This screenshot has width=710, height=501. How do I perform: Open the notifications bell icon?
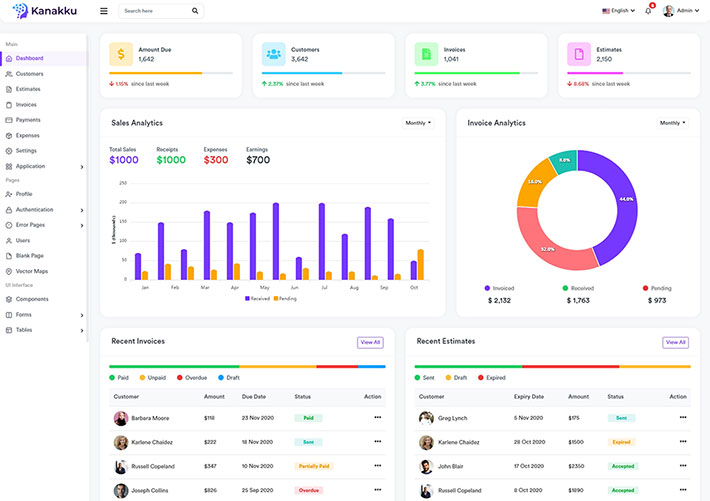click(648, 11)
